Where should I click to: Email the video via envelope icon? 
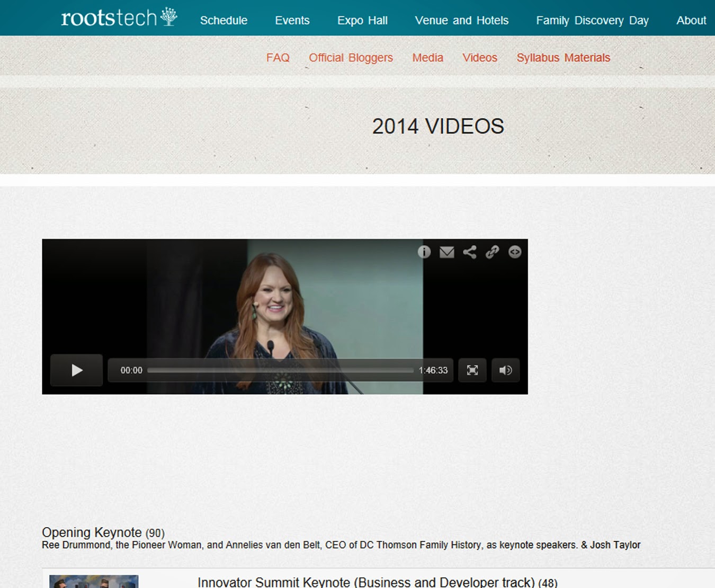(447, 252)
